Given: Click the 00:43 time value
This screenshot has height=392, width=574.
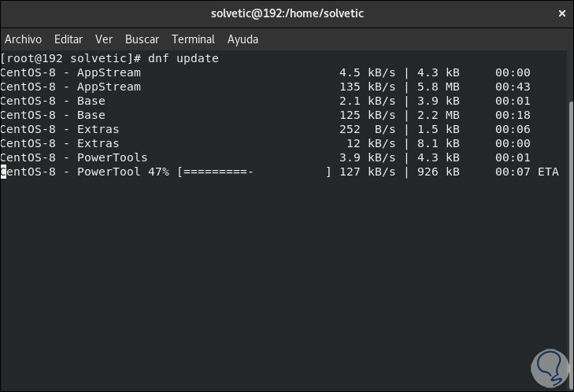Looking at the screenshot, I should click(513, 87).
